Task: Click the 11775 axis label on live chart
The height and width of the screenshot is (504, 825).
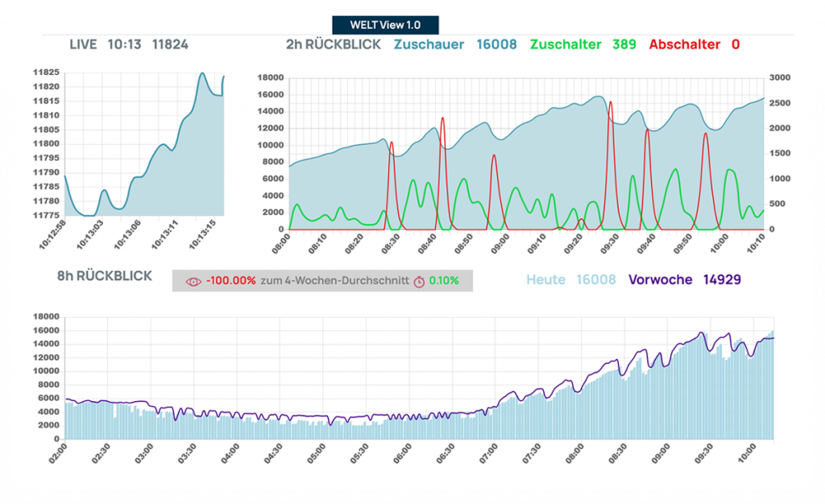Action: pyautogui.click(x=46, y=216)
